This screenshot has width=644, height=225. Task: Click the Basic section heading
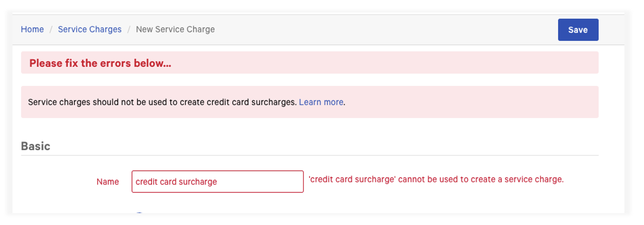pyautogui.click(x=35, y=146)
